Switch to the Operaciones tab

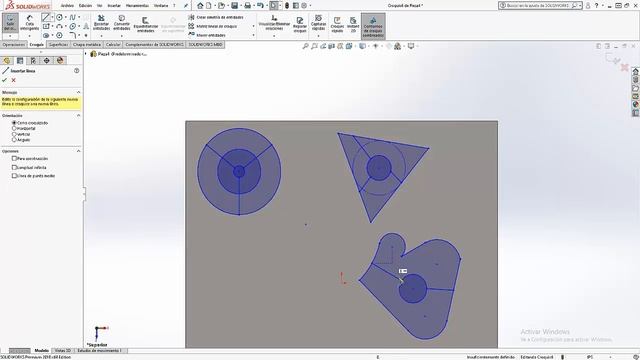point(13,44)
